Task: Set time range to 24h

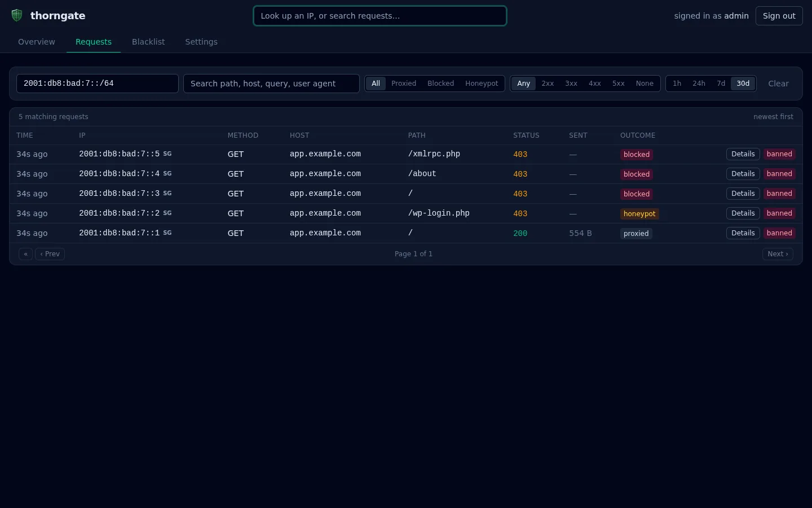Action: (x=699, y=84)
